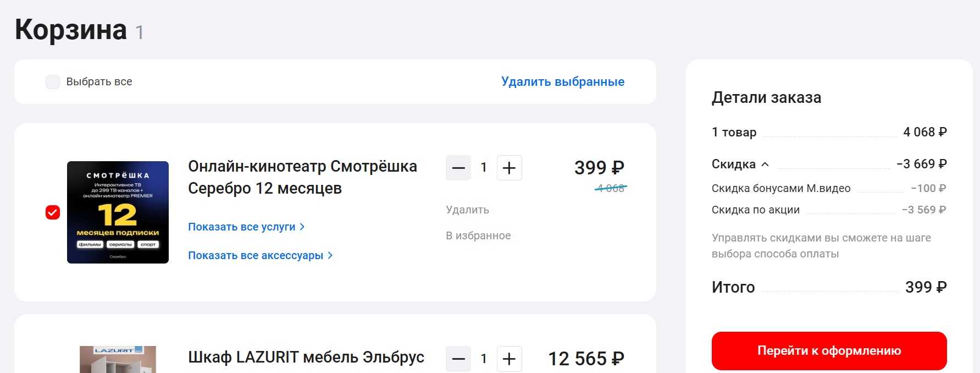Open Онлайн-кинотеатр Смотрёшка Серебро product title
The height and width of the screenshot is (373, 980).
click(302, 177)
